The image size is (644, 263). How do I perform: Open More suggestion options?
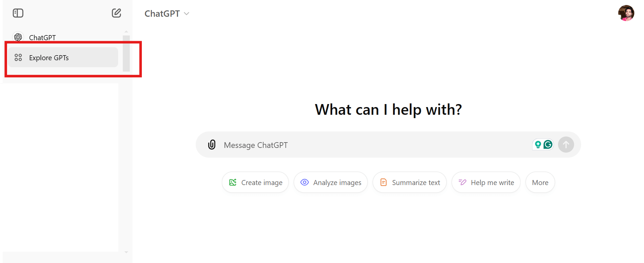pyautogui.click(x=540, y=182)
